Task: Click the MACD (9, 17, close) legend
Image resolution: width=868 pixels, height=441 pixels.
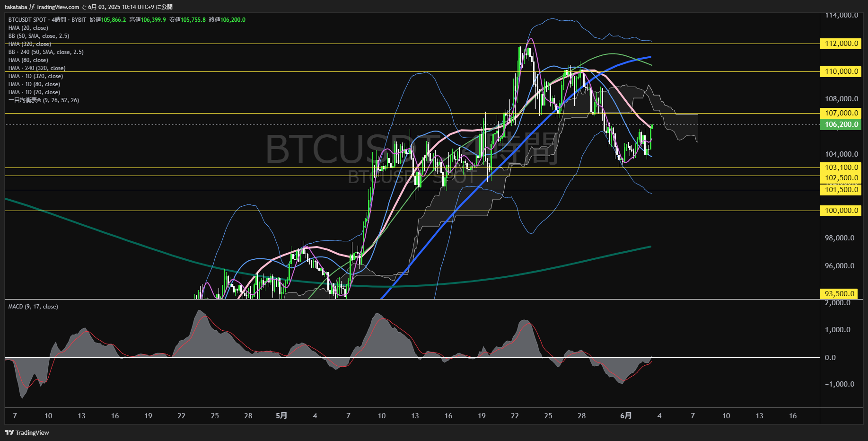Action: pyautogui.click(x=33, y=307)
